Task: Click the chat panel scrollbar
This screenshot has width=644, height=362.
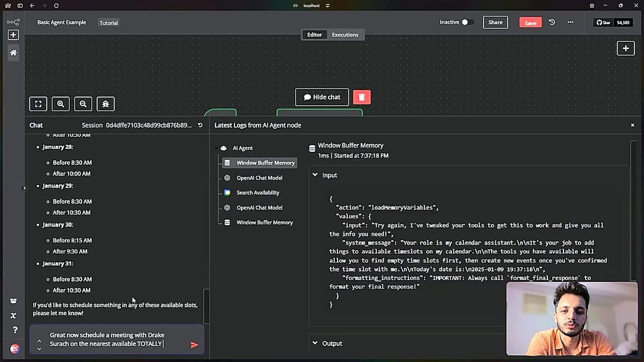Action: tap(206, 306)
